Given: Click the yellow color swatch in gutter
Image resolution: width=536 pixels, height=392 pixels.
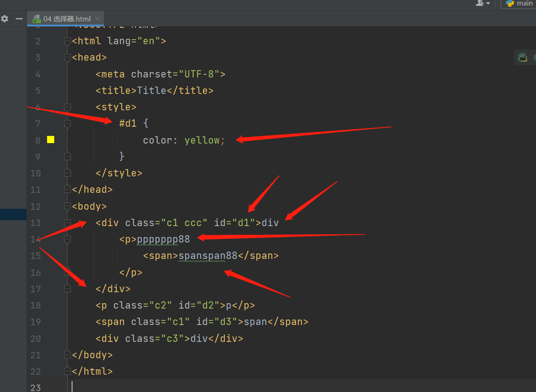Looking at the screenshot, I should (x=51, y=139).
